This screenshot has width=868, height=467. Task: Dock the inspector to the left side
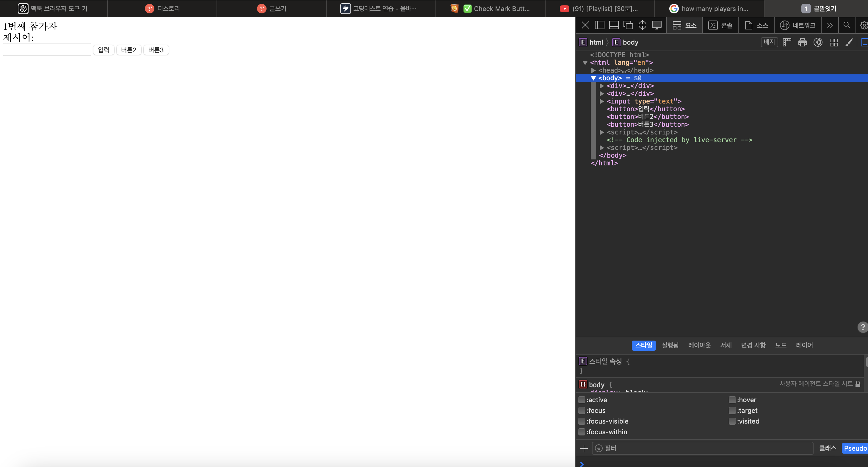coord(599,25)
